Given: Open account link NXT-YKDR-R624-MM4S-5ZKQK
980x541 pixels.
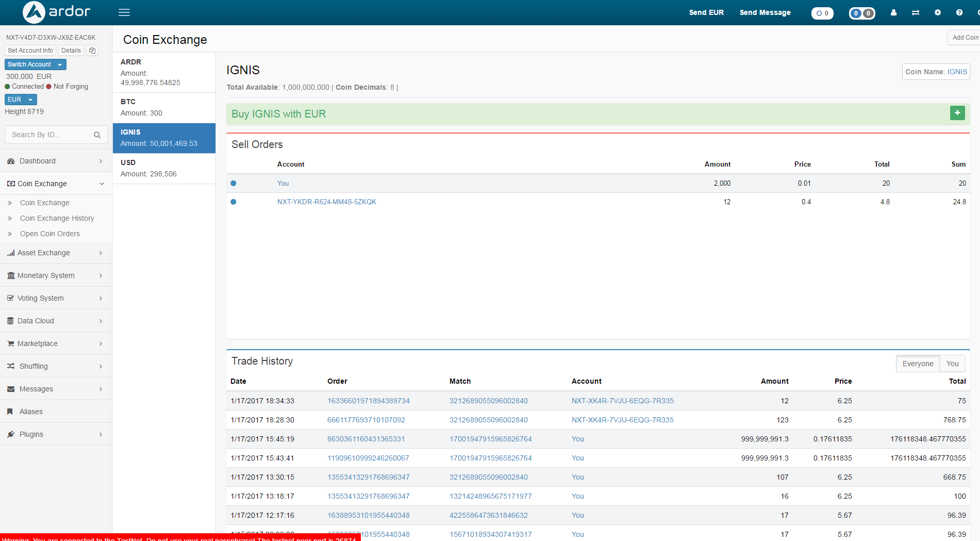Looking at the screenshot, I should (x=327, y=202).
